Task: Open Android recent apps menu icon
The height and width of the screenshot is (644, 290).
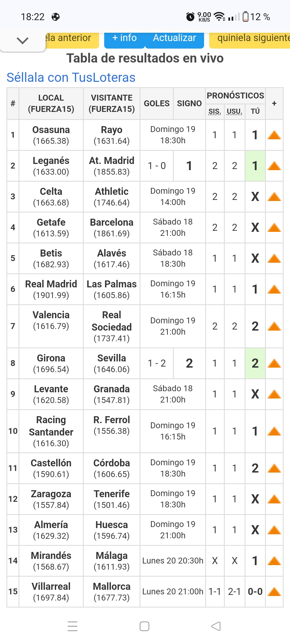Action: [x=73, y=626]
